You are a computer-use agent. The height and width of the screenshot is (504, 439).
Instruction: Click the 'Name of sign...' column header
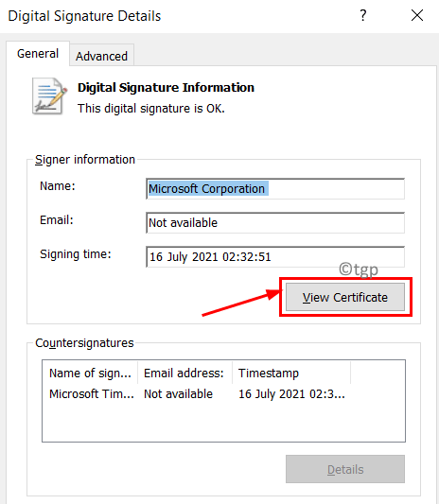[90, 374]
